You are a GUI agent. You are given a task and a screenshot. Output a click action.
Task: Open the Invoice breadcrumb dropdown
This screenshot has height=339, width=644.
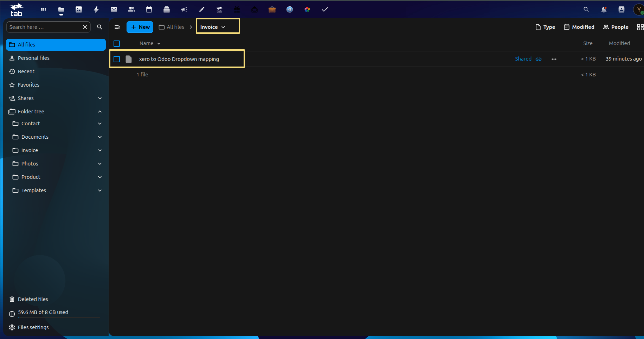[x=213, y=27]
